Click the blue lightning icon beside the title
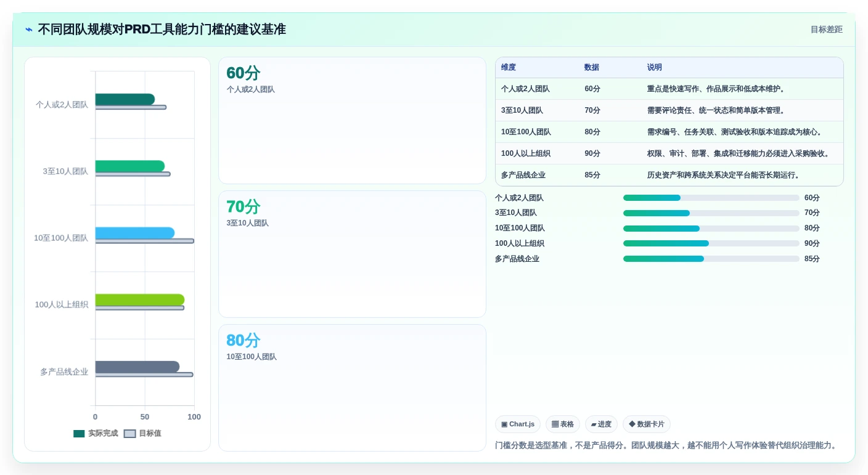Screen dimensions: 868x475 [x=29, y=30]
